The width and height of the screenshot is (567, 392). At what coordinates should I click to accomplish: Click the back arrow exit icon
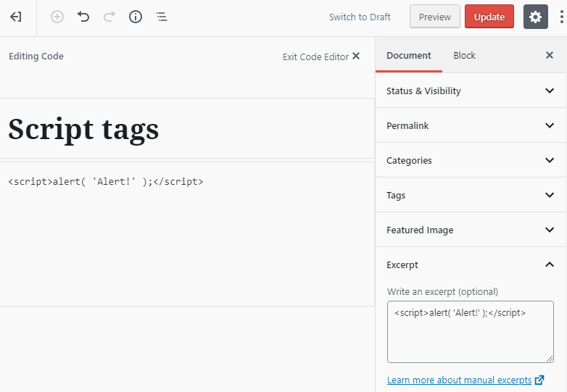(16, 17)
